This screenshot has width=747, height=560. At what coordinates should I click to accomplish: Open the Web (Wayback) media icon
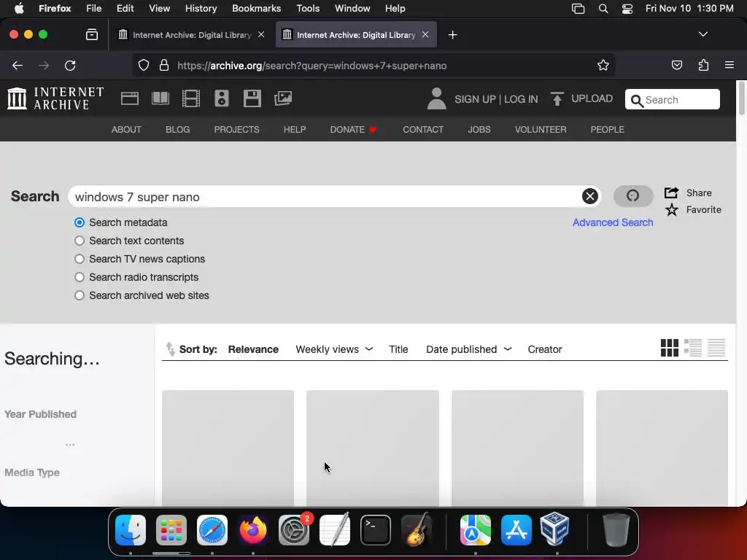click(130, 98)
